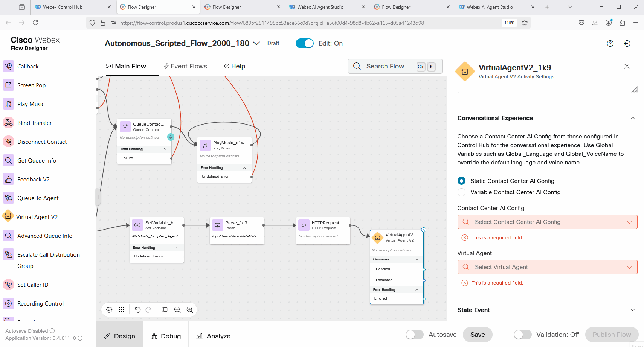This screenshot has width=644, height=347.
Task: Expand the State Event section
Action: pyautogui.click(x=632, y=310)
